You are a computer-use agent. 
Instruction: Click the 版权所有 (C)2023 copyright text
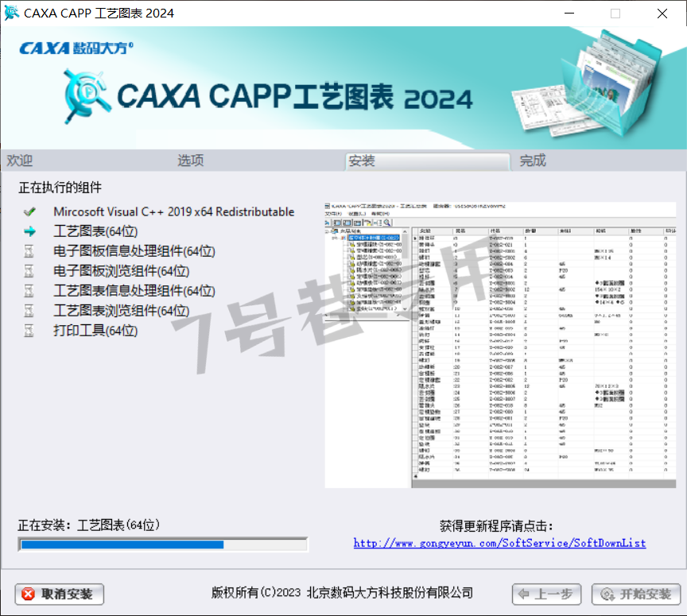pos(342,593)
